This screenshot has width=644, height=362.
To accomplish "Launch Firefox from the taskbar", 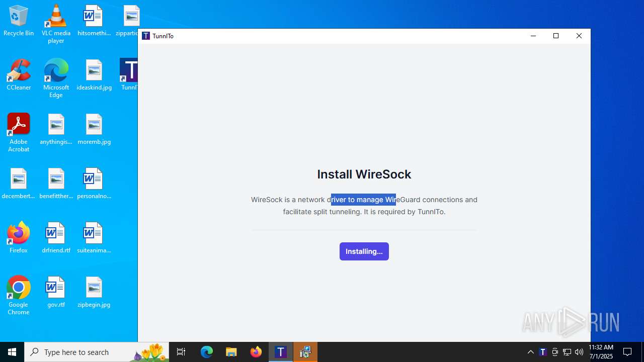I will click(256, 352).
